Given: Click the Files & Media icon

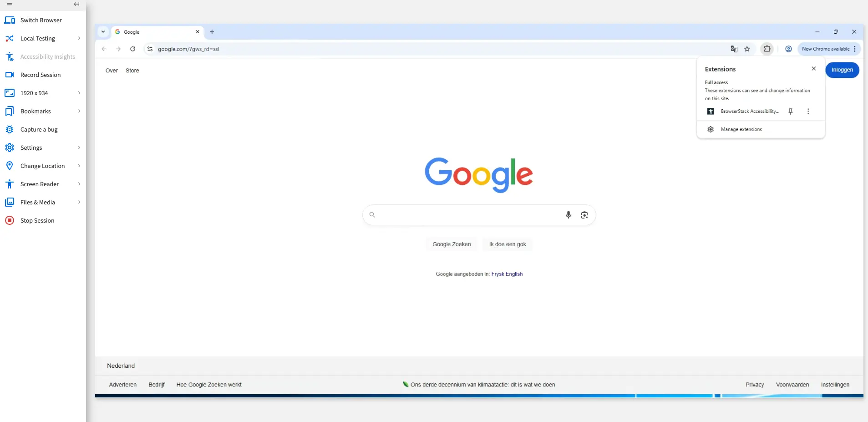Looking at the screenshot, I should pyautogui.click(x=10, y=202).
